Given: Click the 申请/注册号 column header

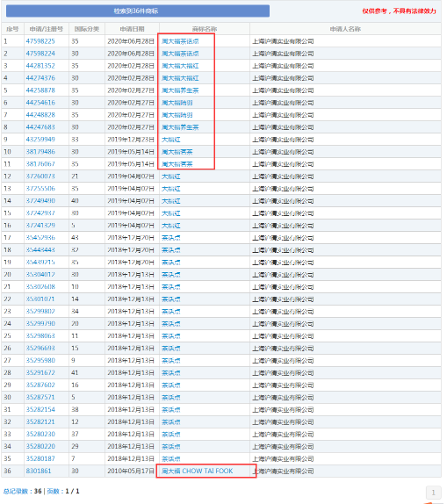Looking at the screenshot, I should [47, 29].
